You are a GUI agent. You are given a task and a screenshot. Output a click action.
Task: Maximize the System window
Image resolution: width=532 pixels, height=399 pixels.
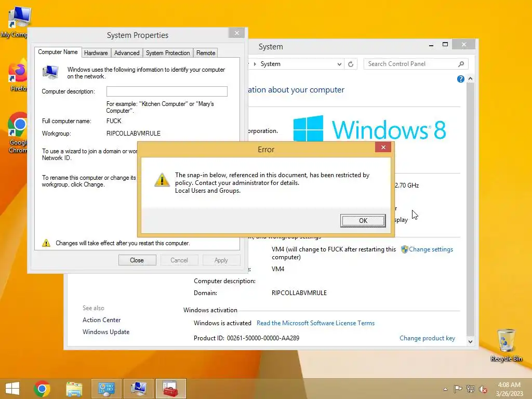[x=445, y=45]
